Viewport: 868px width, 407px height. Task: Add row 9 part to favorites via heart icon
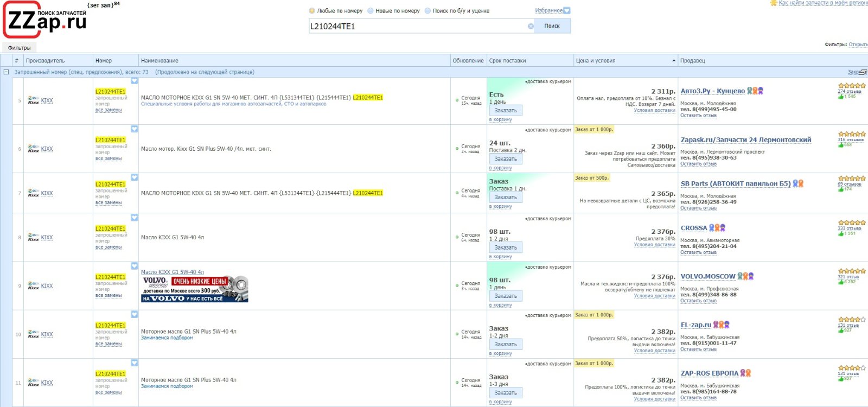click(x=134, y=266)
